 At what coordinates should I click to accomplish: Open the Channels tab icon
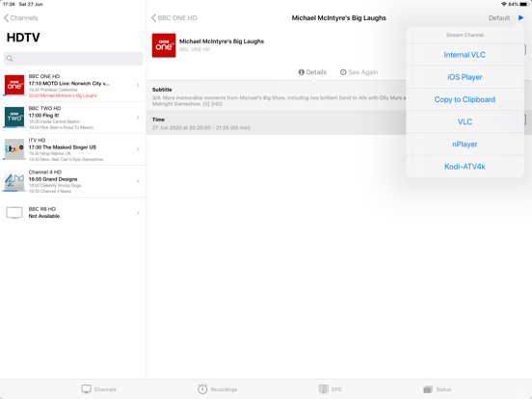click(86, 388)
